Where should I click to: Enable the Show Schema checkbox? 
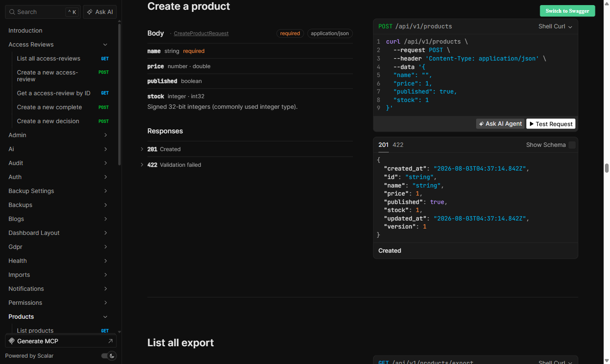click(572, 145)
